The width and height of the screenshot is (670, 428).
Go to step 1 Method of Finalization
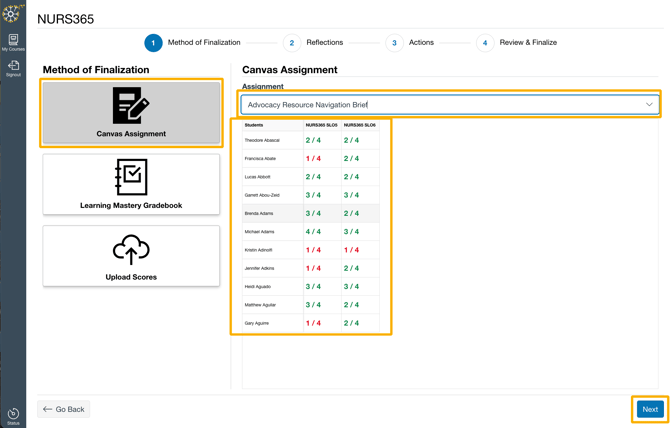(x=153, y=43)
